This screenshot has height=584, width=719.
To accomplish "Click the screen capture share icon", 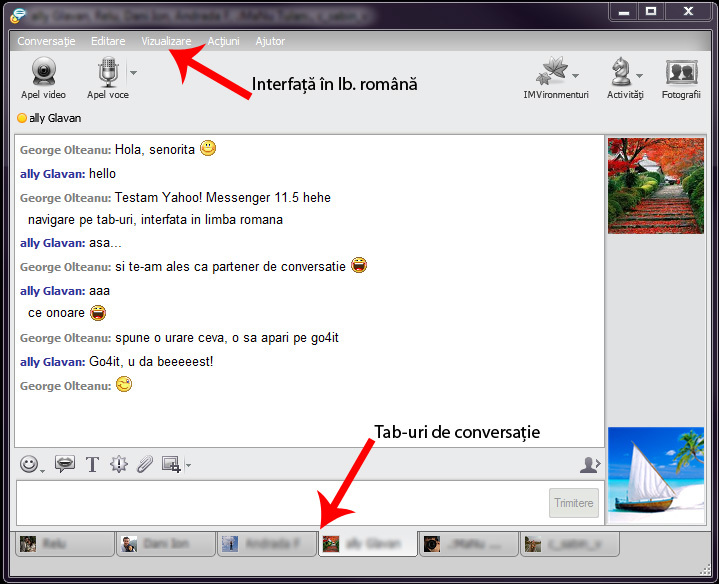I will (171, 464).
